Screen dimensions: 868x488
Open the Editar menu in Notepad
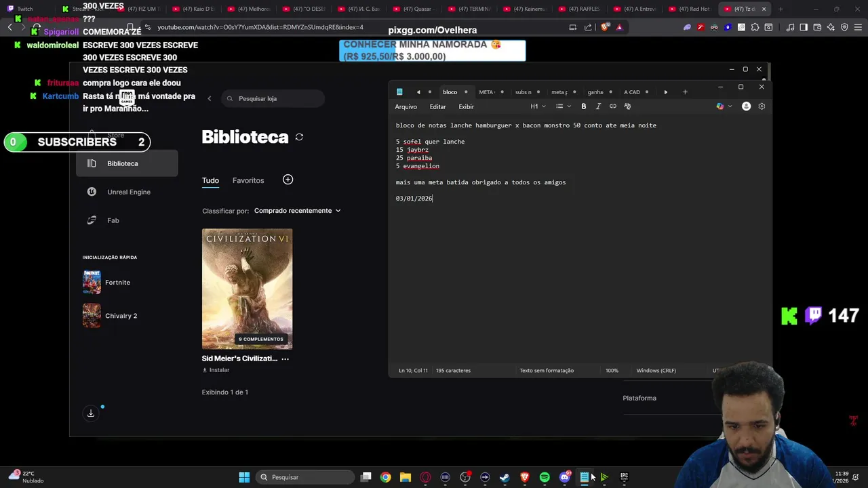(x=437, y=106)
